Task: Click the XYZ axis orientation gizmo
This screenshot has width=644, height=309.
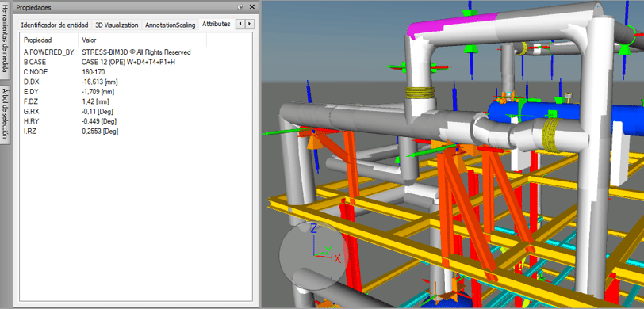Action: [314, 255]
